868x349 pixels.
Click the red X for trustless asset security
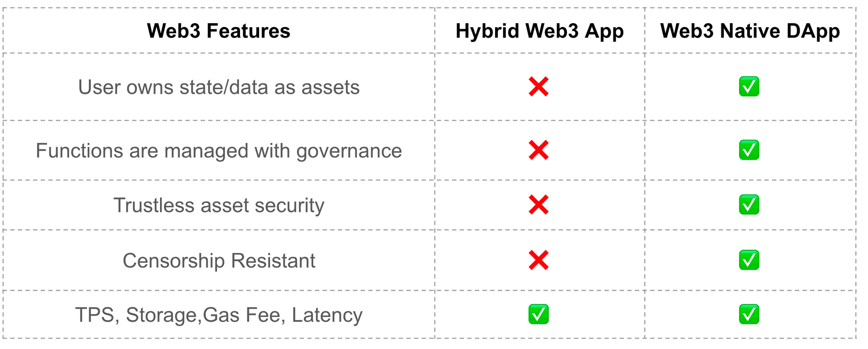[538, 205]
